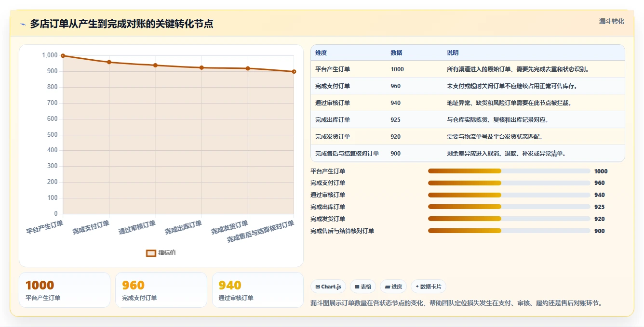
Task: Click table cell 通过审核订单 in 维度 column
Action: (x=333, y=103)
